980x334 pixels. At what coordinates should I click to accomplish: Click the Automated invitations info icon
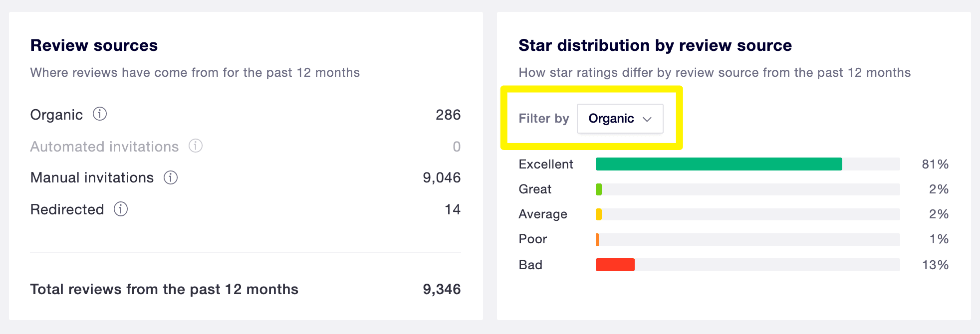(196, 146)
